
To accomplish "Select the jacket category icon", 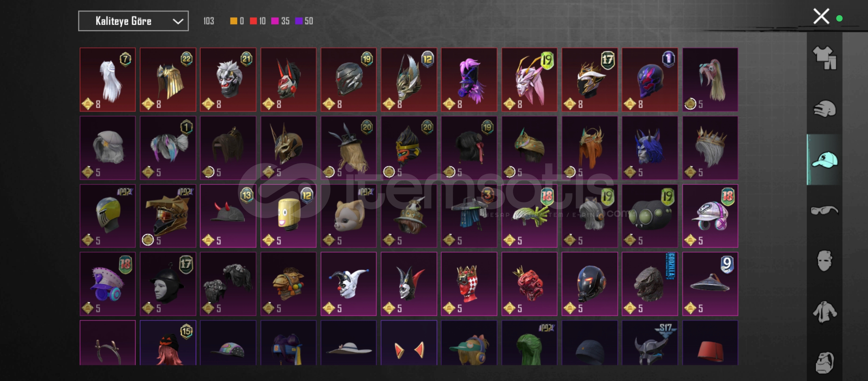I will point(825,312).
